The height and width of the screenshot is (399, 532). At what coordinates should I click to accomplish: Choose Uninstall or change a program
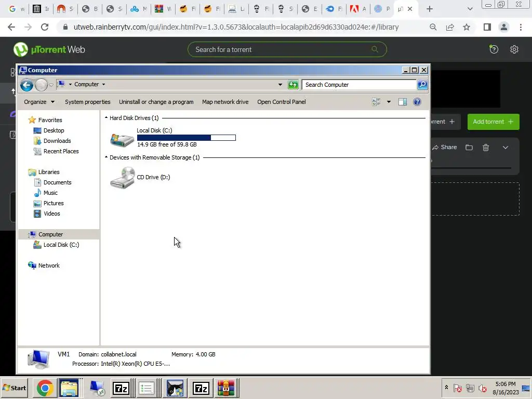156,102
